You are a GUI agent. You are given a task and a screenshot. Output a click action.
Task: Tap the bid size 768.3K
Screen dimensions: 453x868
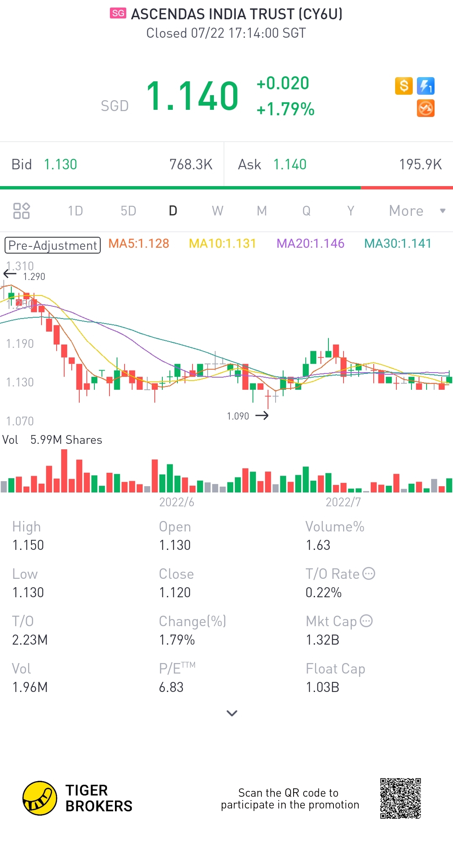pos(191,164)
